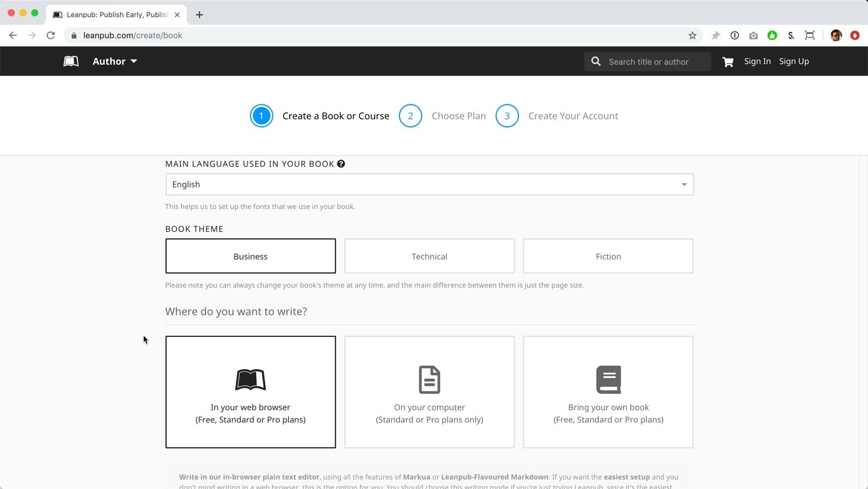Image resolution: width=868 pixels, height=489 pixels.
Task: Reload the page
Action: pos(51,35)
